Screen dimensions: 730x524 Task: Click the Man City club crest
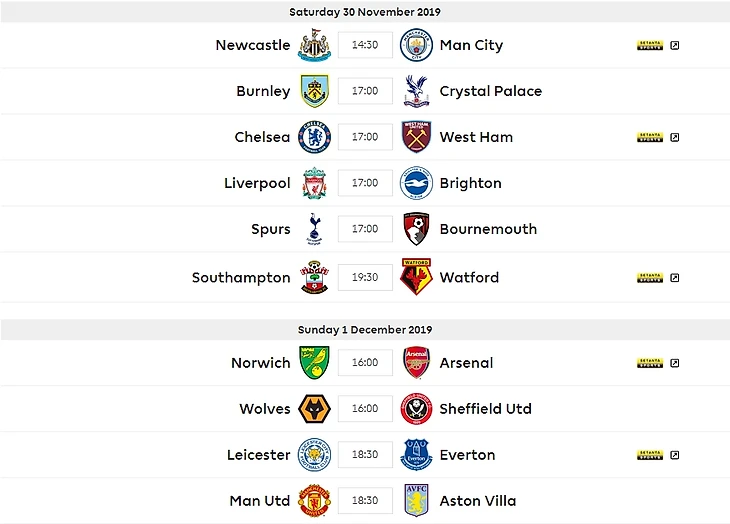tap(416, 46)
